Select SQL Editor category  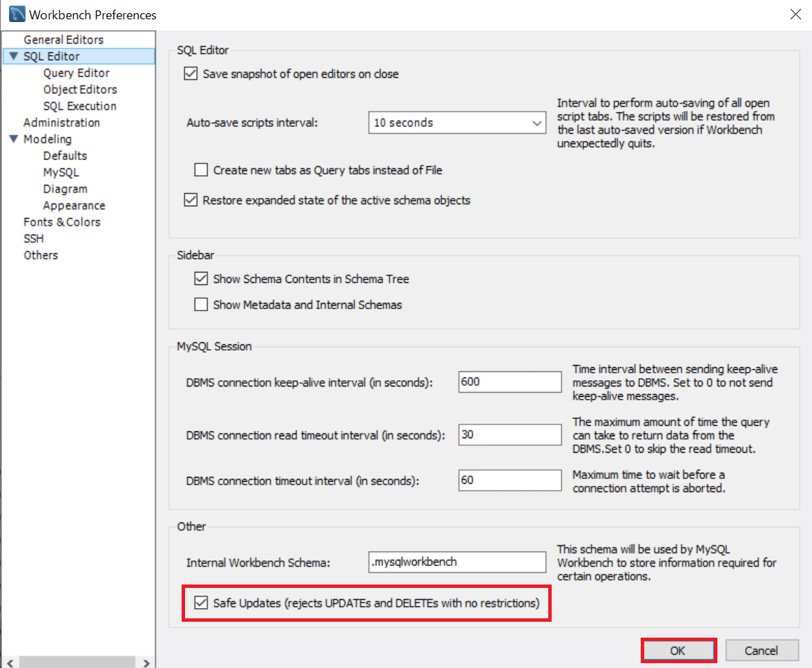coord(51,57)
